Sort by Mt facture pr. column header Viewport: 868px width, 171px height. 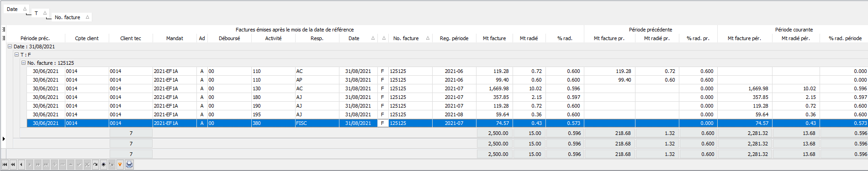[609, 38]
